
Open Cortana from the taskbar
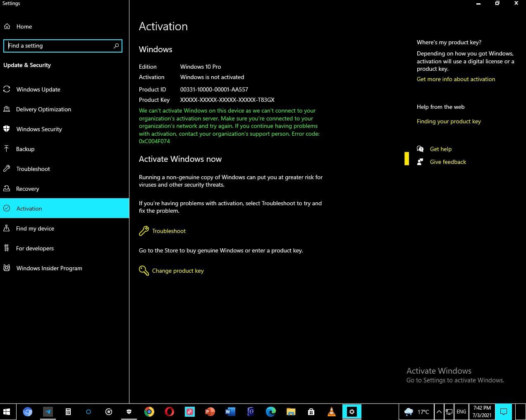pyautogui.click(x=88, y=412)
